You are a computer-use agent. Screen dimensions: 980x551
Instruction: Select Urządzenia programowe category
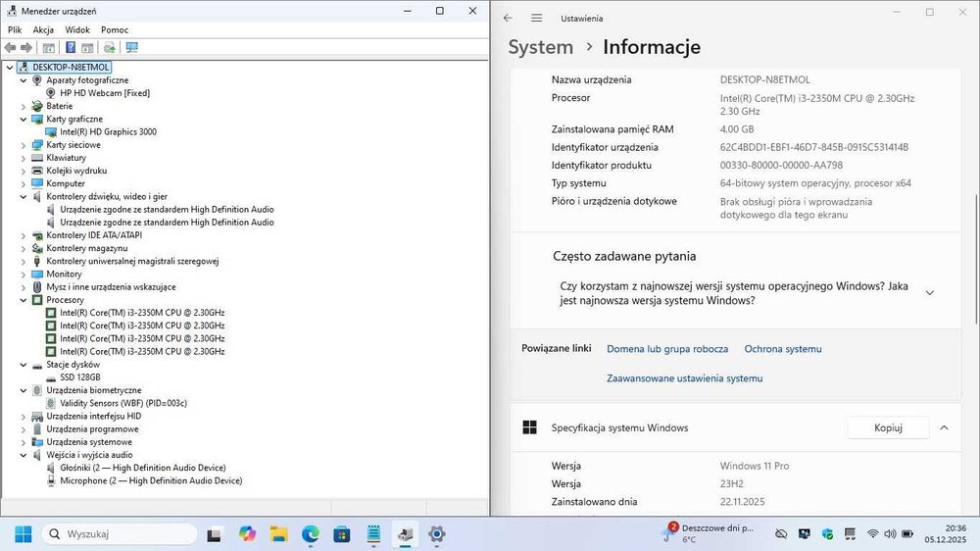(x=92, y=429)
